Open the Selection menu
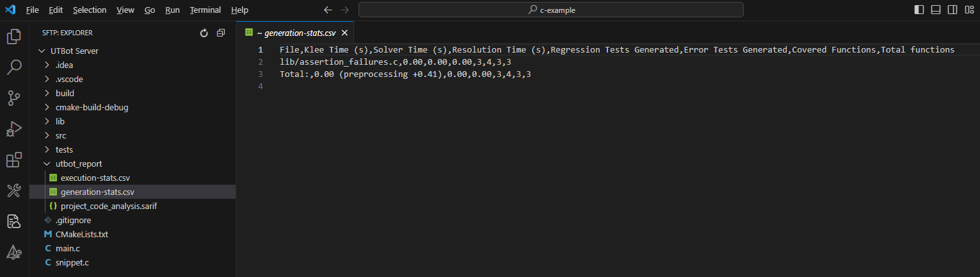 [x=90, y=10]
